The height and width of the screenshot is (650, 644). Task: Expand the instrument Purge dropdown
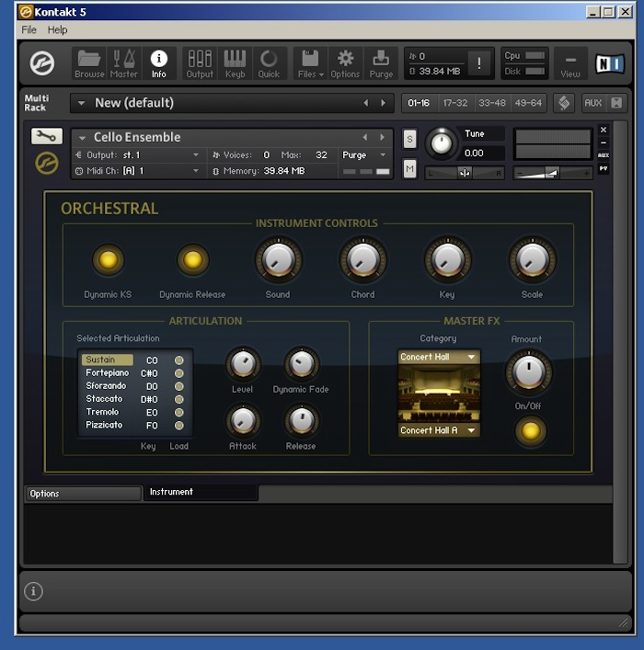[x=365, y=155]
